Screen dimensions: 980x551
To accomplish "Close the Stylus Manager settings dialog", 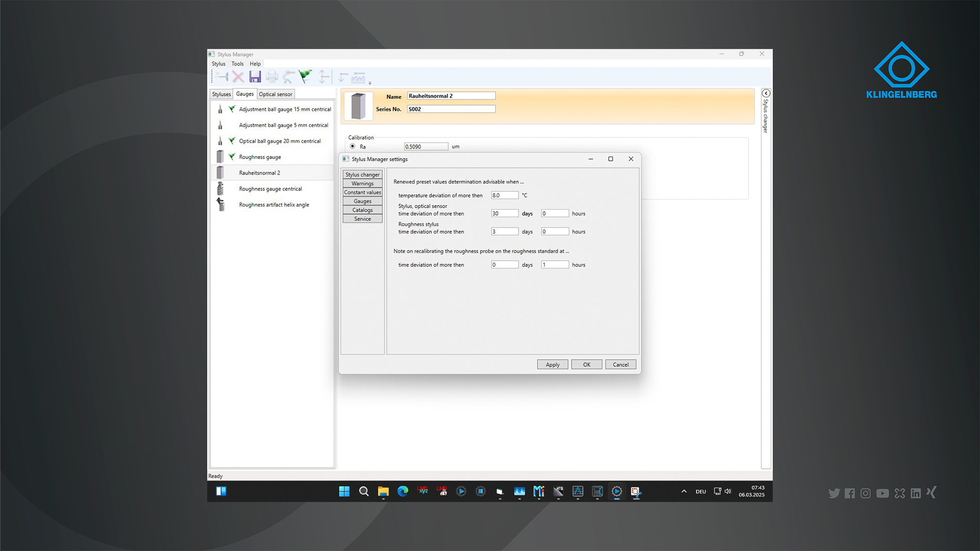I will (x=631, y=159).
